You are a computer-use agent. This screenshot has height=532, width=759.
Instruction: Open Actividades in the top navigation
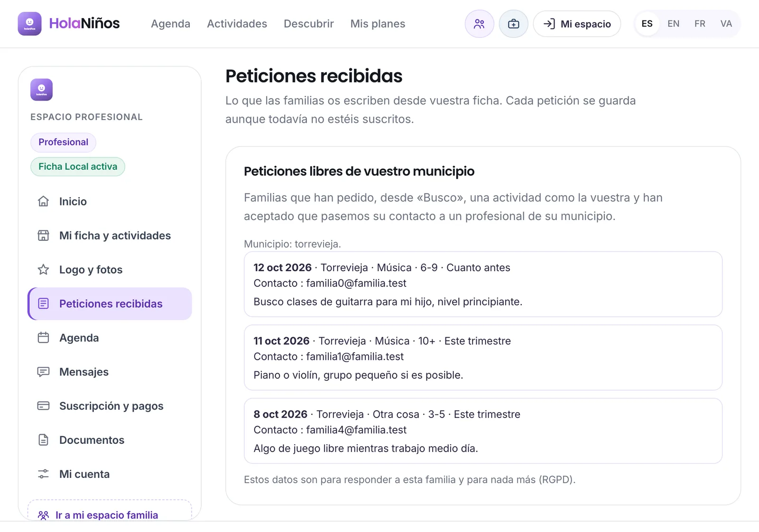click(x=237, y=24)
